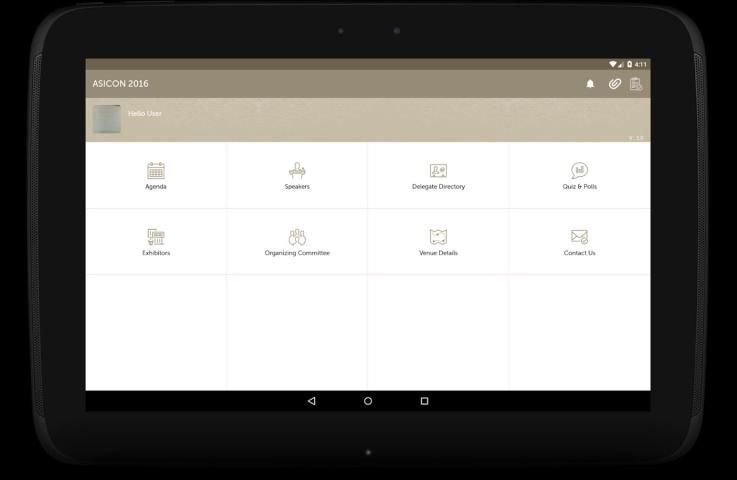This screenshot has width=737, height=480.
Task: Click the paperclip attachments icon
Action: point(614,84)
